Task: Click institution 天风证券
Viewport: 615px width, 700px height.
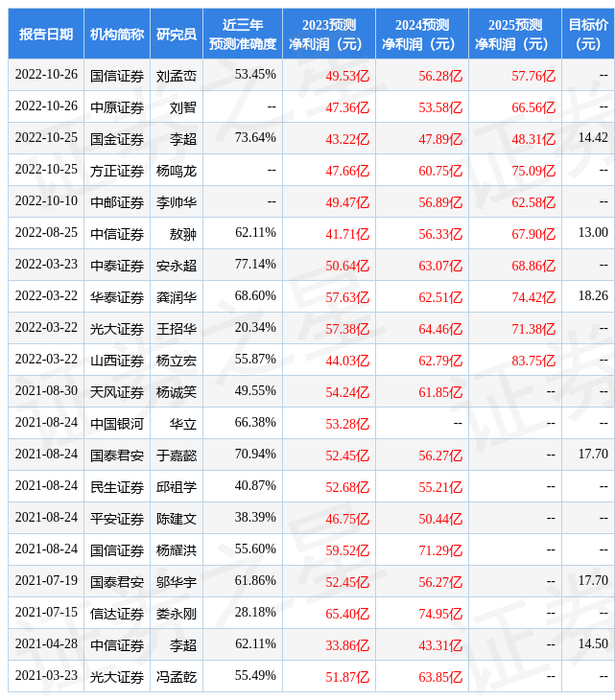Action: click(117, 392)
